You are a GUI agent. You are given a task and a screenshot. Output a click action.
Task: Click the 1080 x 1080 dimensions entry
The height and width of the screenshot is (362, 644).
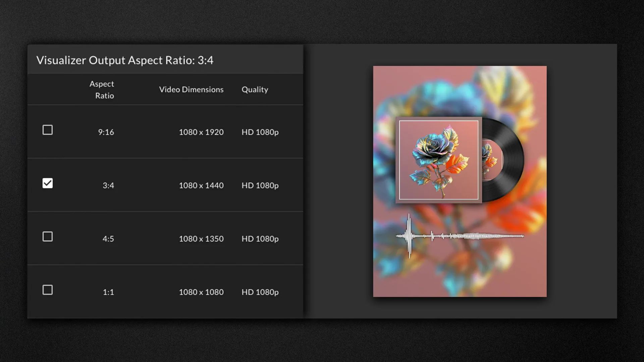[x=202, y=292]
